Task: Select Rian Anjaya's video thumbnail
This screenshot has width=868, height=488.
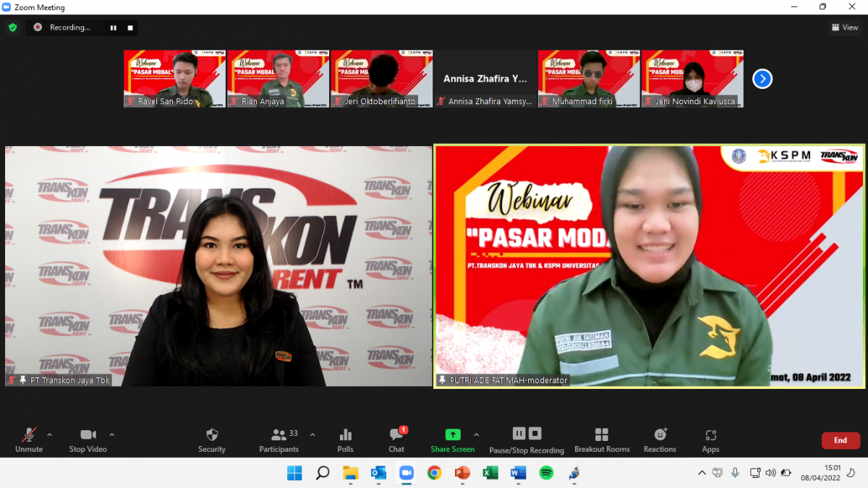Action: pyautogui.click(x=278, y=79)
